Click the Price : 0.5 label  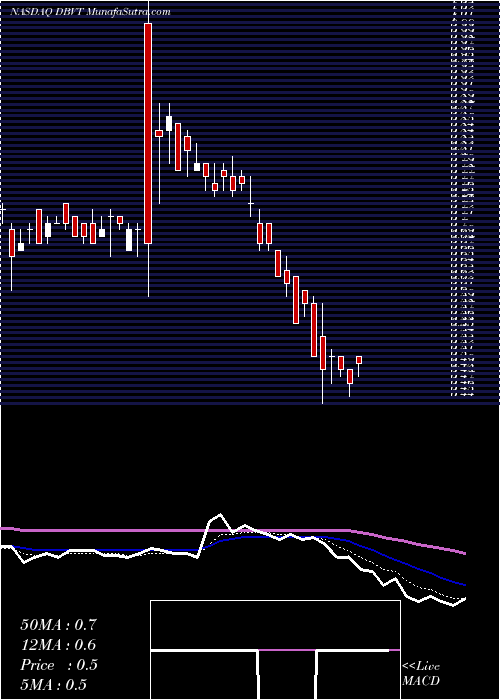58,665
